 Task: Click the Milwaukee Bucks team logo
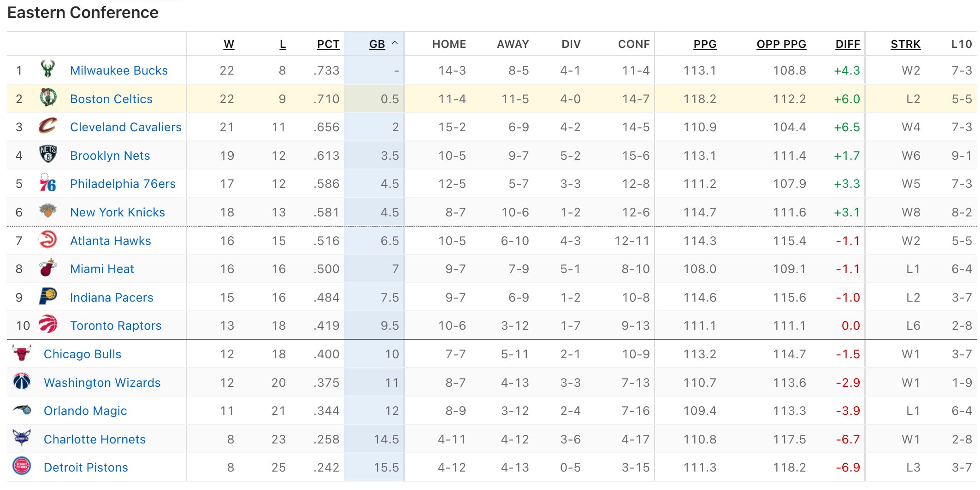point(47,70)
